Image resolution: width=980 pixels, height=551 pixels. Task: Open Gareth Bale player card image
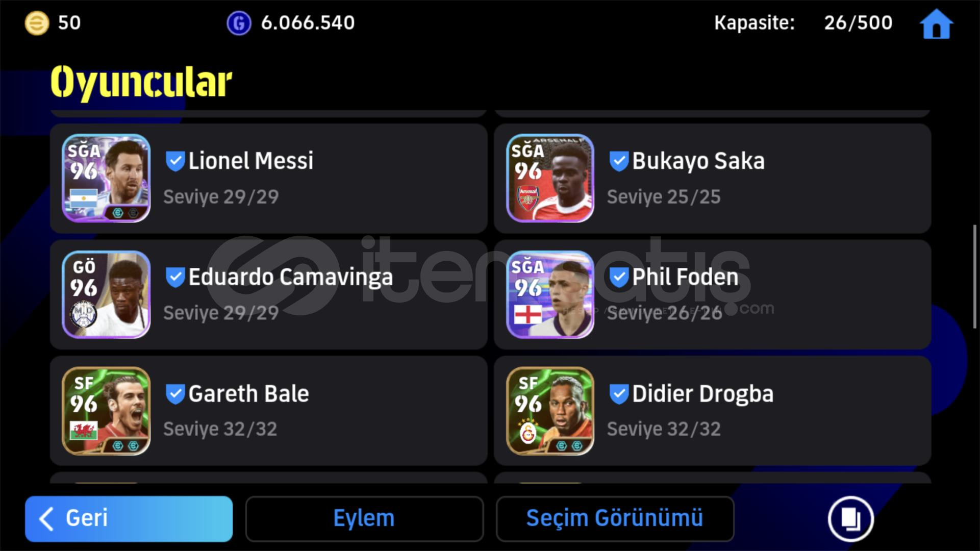click(x=106, y=411)
